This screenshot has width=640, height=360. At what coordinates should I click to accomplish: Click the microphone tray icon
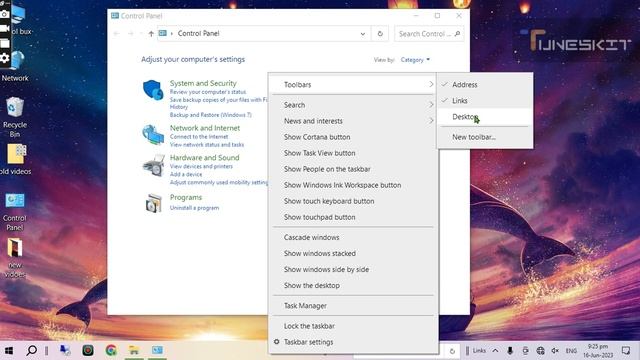tap(510, 351)
